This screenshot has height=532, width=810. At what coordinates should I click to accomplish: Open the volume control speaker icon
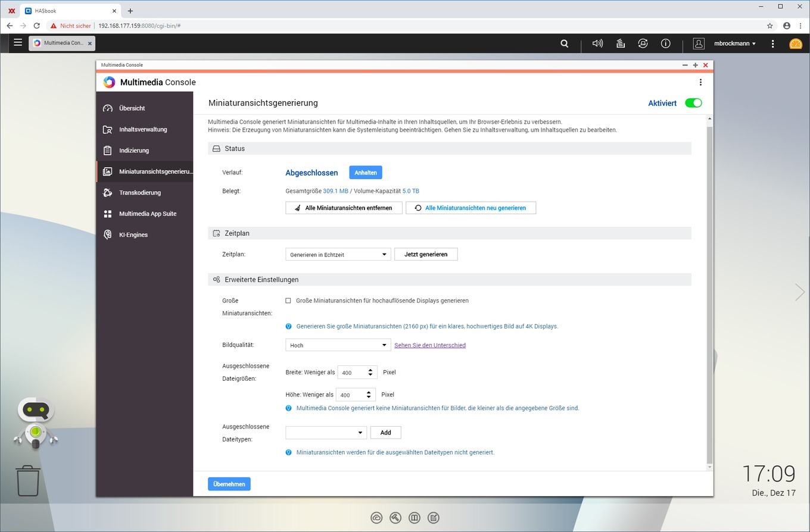click(597, 43)
